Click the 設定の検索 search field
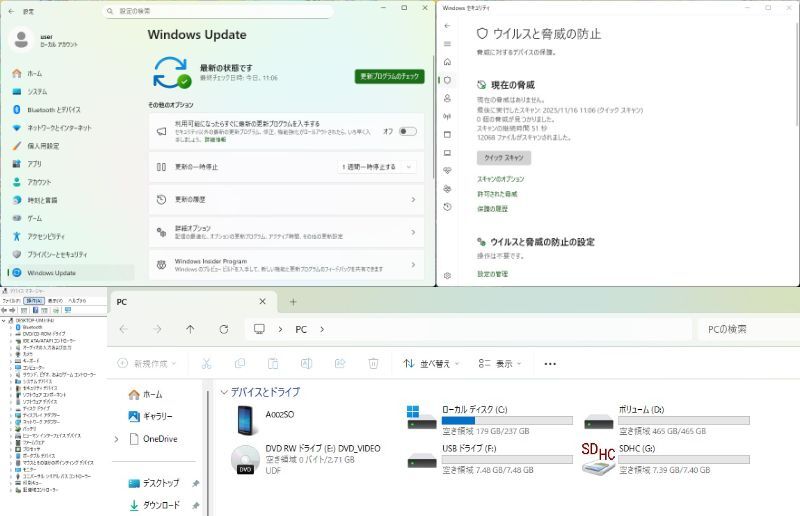The height and width of the screenshot is (516, 800). pyautogui.click(x=218, y=11)
